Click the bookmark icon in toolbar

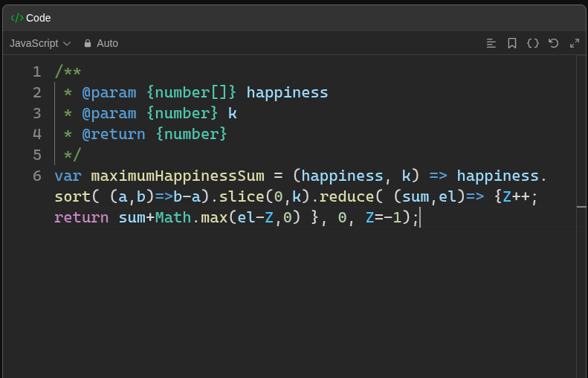[512, 44]
